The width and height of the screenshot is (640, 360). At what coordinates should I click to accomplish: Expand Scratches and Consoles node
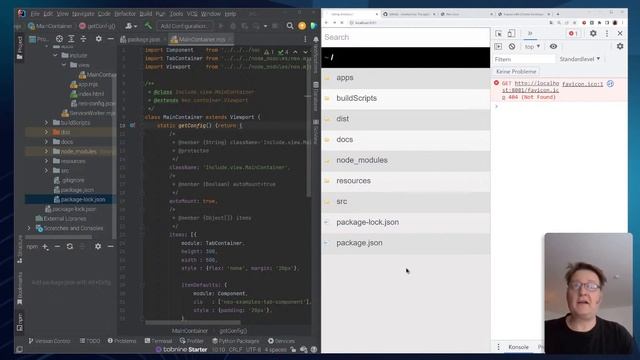click(x=29, y=228)
